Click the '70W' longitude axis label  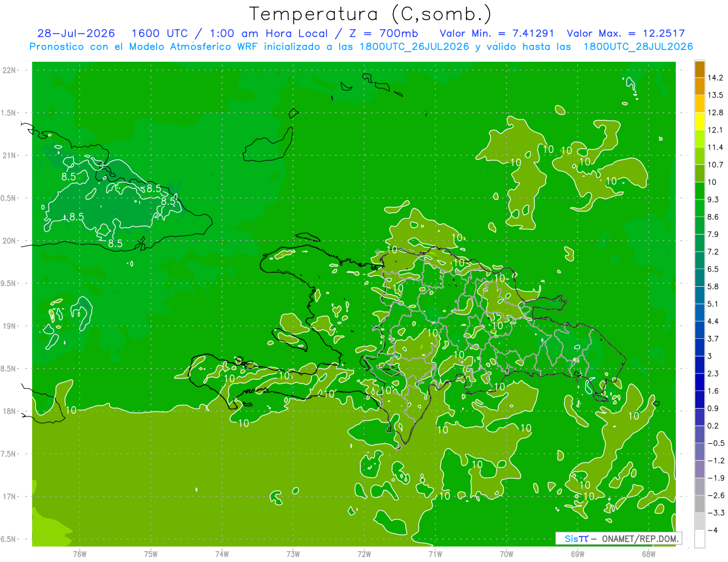[507, 554]
